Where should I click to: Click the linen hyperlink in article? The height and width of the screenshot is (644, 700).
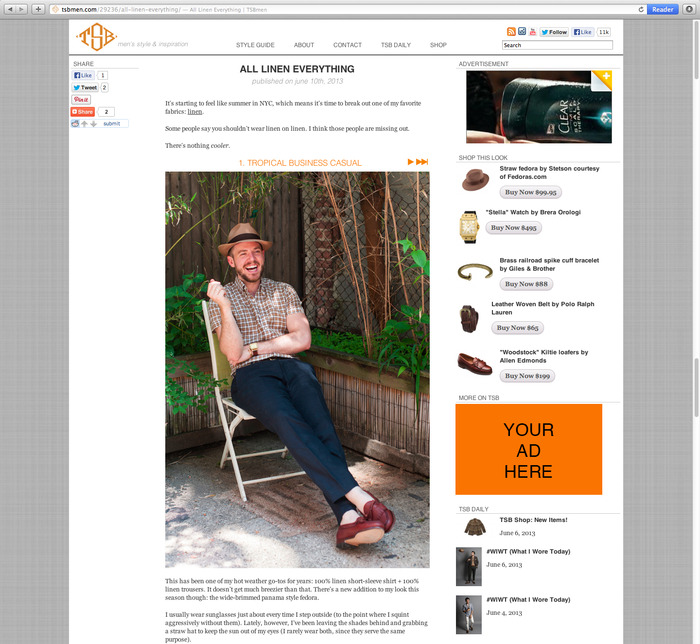pos(195,112)
